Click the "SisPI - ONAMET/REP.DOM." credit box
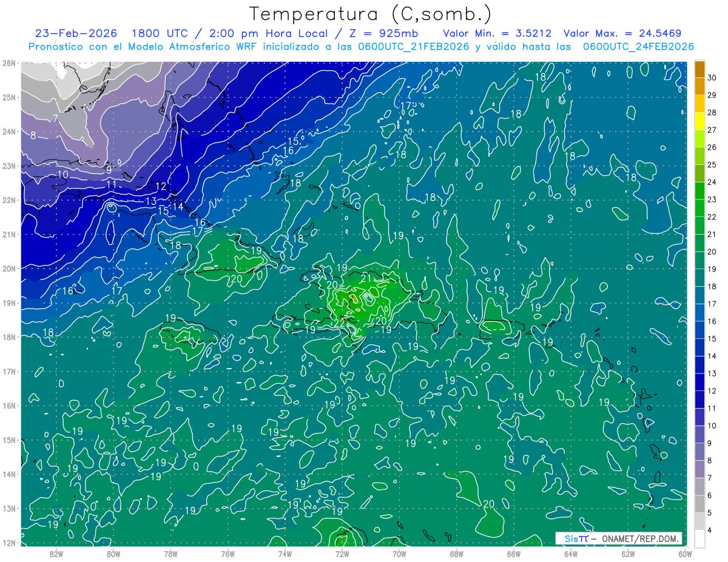 tap(619, 538)
